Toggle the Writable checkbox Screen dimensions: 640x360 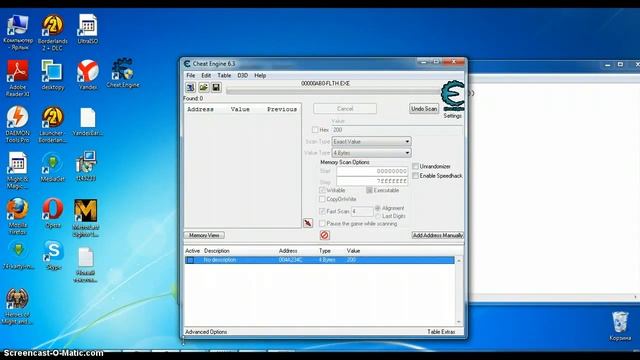coord(322,190)
